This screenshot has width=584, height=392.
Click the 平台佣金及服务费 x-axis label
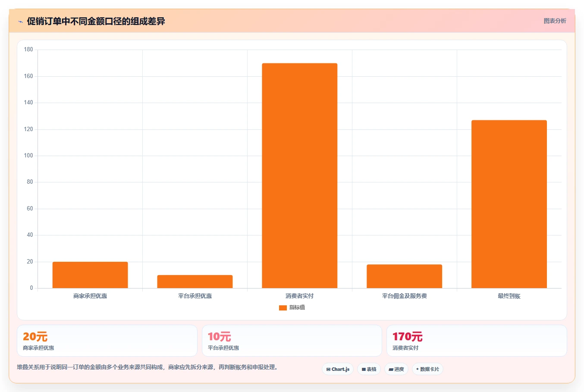coord(405,296)
